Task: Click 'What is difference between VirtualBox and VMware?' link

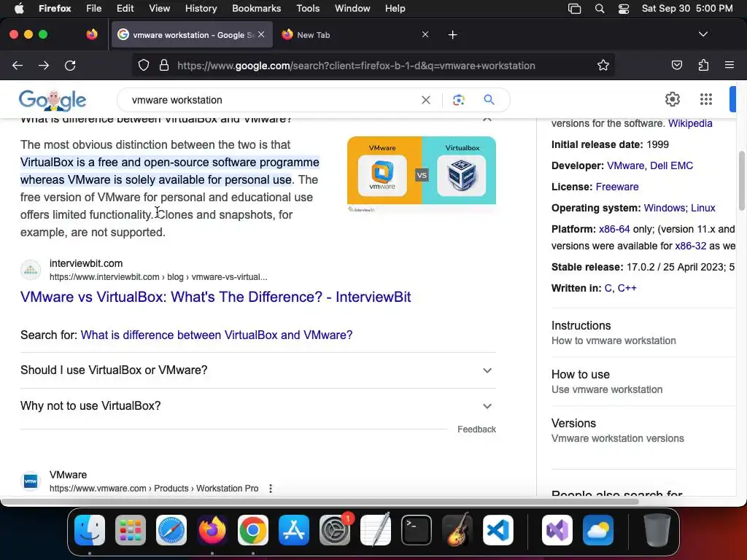Action: click(217, 335)
